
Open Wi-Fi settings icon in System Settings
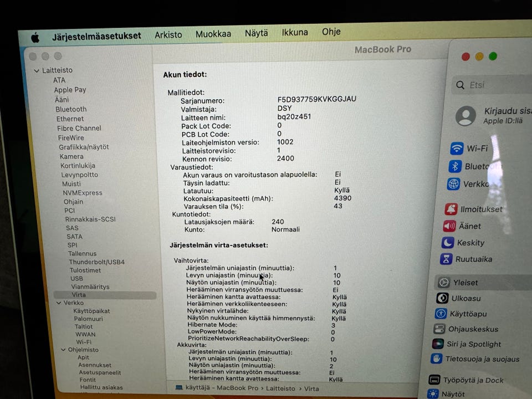pos(457,149)
